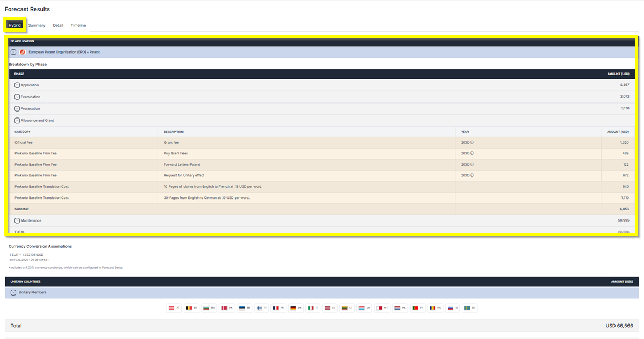Click info icon in Pay Grant Fees row
This screenshot has width=644, height=339.
tap(472, 153)
